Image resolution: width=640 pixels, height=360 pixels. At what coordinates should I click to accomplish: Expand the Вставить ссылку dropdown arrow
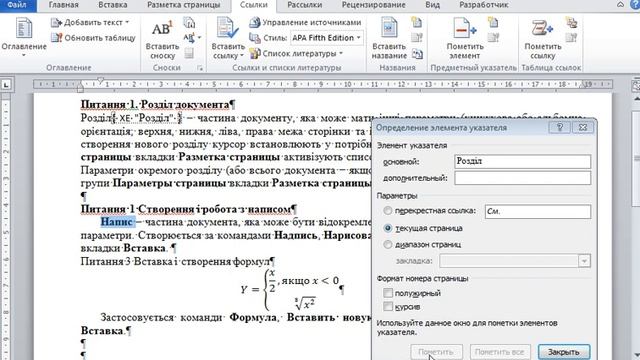(x=242, y=56)
